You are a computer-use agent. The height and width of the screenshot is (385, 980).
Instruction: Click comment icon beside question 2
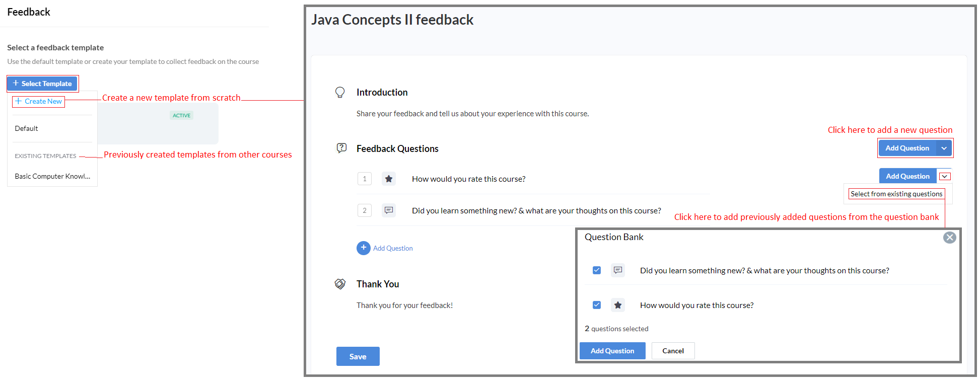point(389,210)
